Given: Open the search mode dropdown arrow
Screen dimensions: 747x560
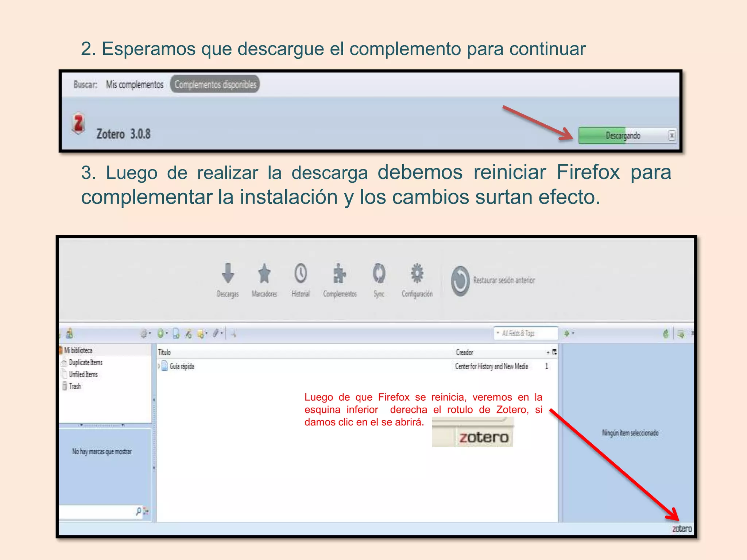Looking at the screenshot, I should click(498, 333).
